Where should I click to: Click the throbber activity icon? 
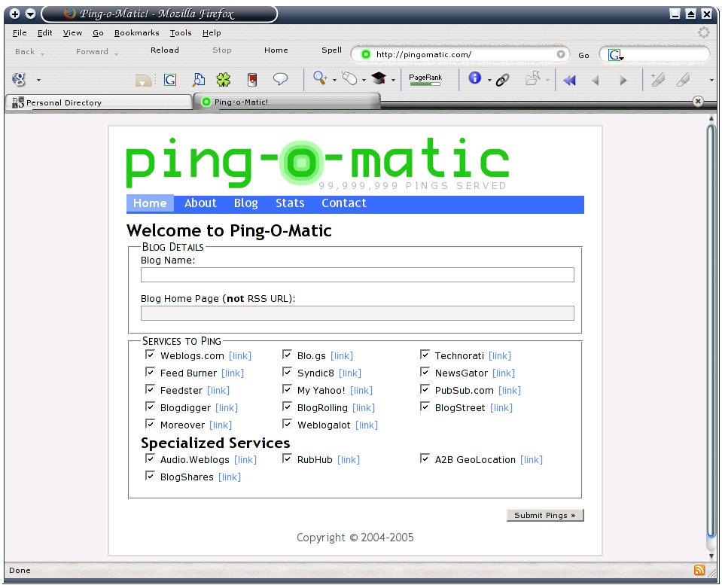tap(704, 32)
